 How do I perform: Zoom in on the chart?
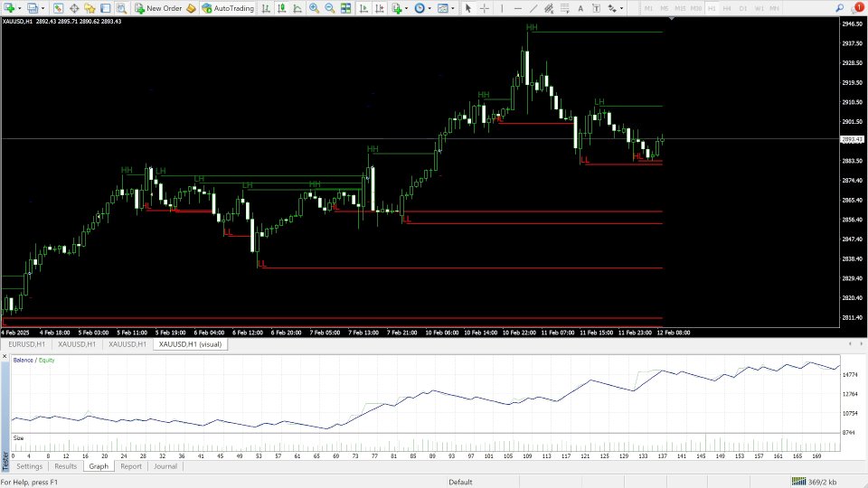314,8
